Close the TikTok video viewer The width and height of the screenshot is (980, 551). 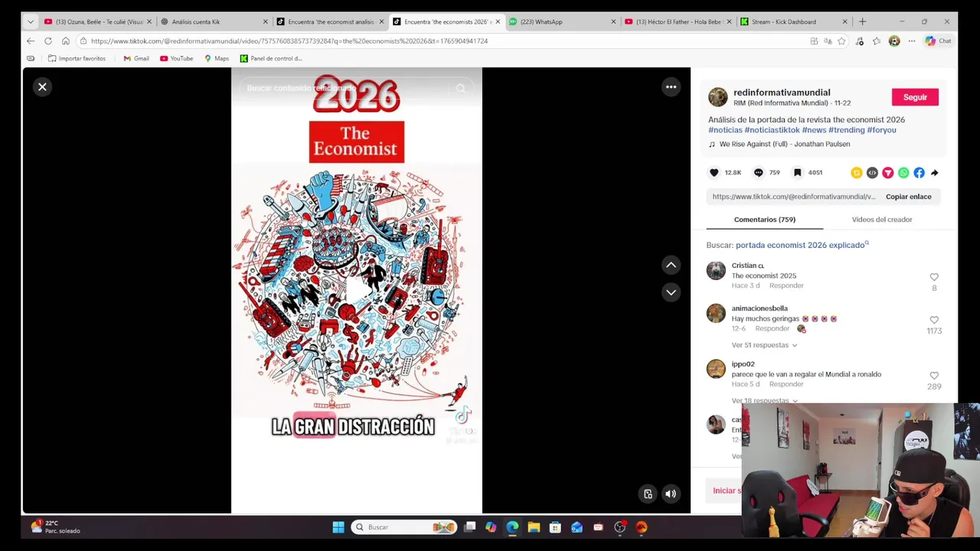(42, 87)
